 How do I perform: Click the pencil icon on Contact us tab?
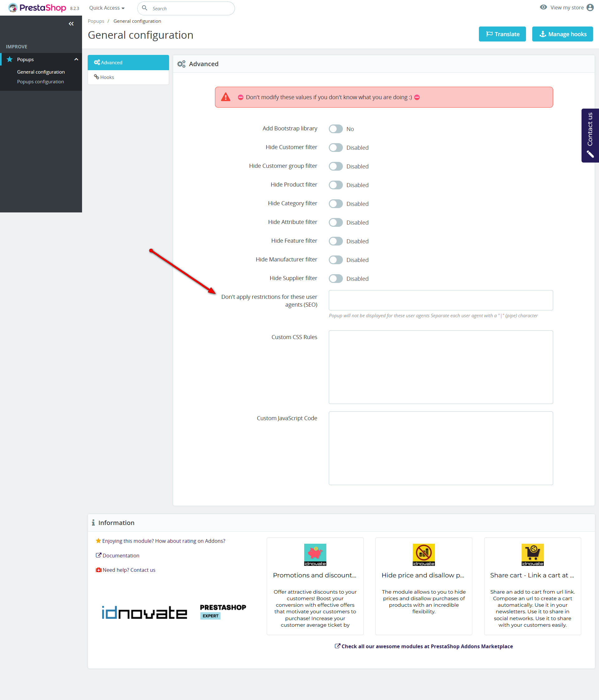(x=590, y=154)
